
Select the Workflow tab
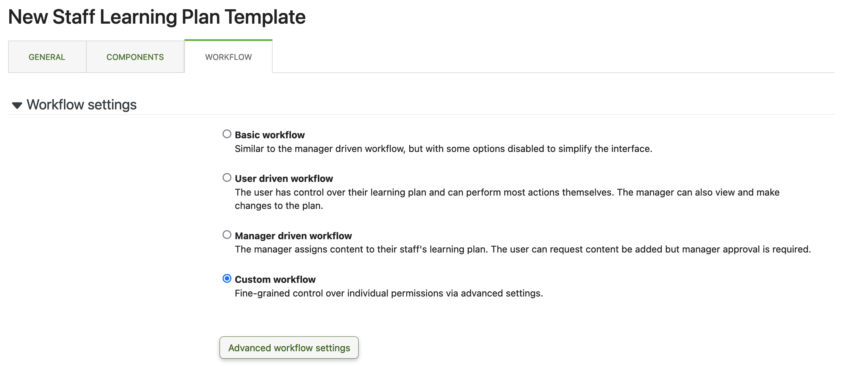pyautogui.click(x=228, y=57)
